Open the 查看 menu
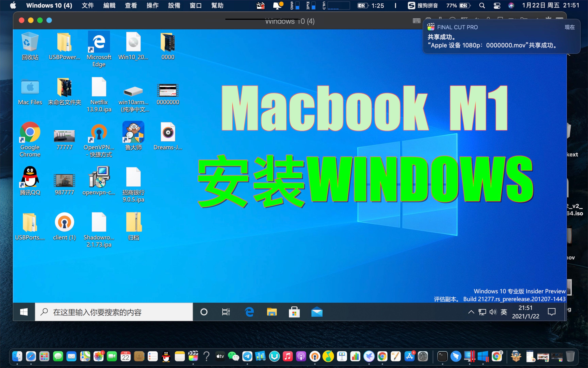 click(131, 5)
